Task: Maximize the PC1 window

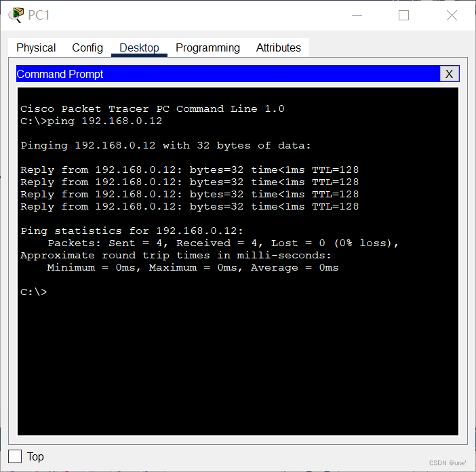Action: pyautogui.click(x=403, y=15)
